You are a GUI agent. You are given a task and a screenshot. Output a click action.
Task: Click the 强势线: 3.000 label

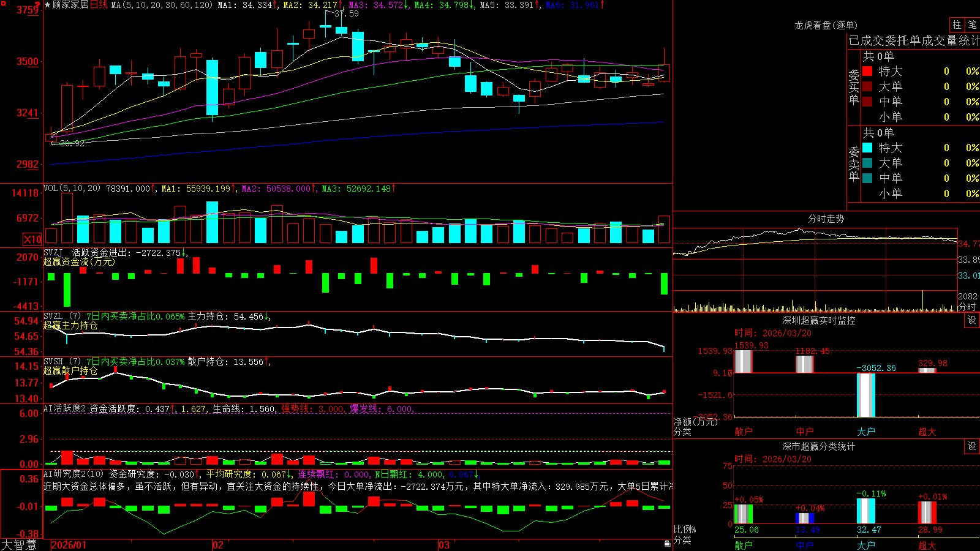(x=313, y=408)
